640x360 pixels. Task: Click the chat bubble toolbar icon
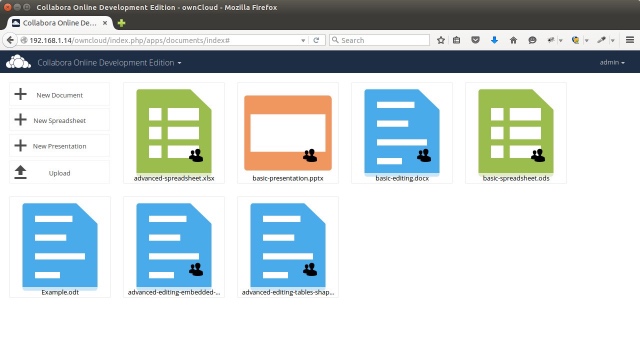coord(532,40)
